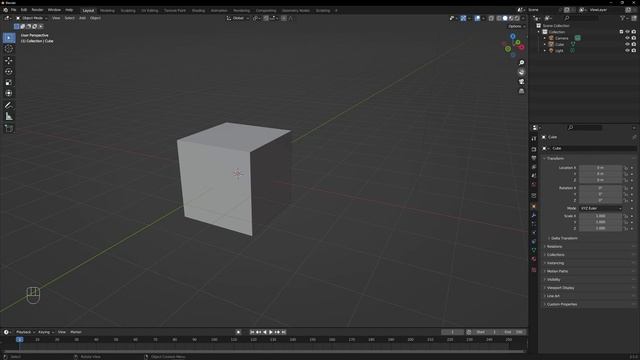Switch to the Shading workspace tab
This screenshot has width=640, height=360.
(198, 11)
